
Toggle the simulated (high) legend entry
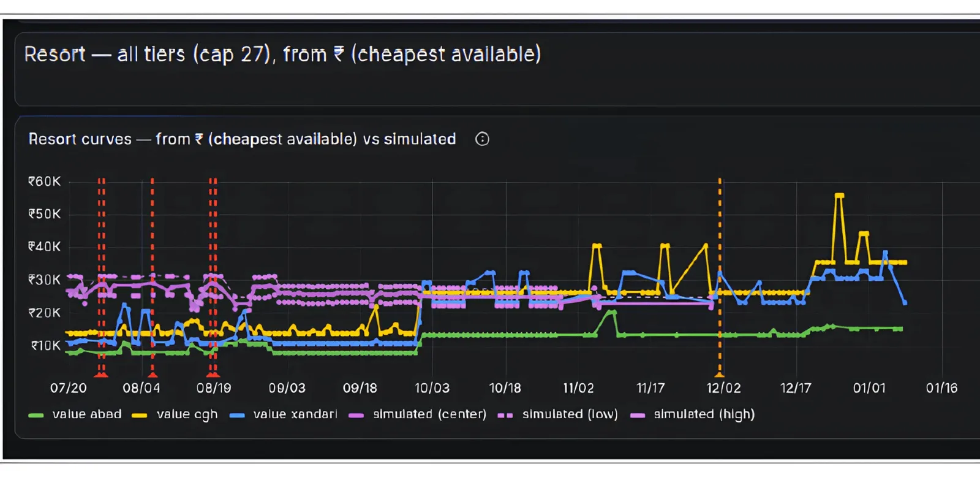point(692,414)
